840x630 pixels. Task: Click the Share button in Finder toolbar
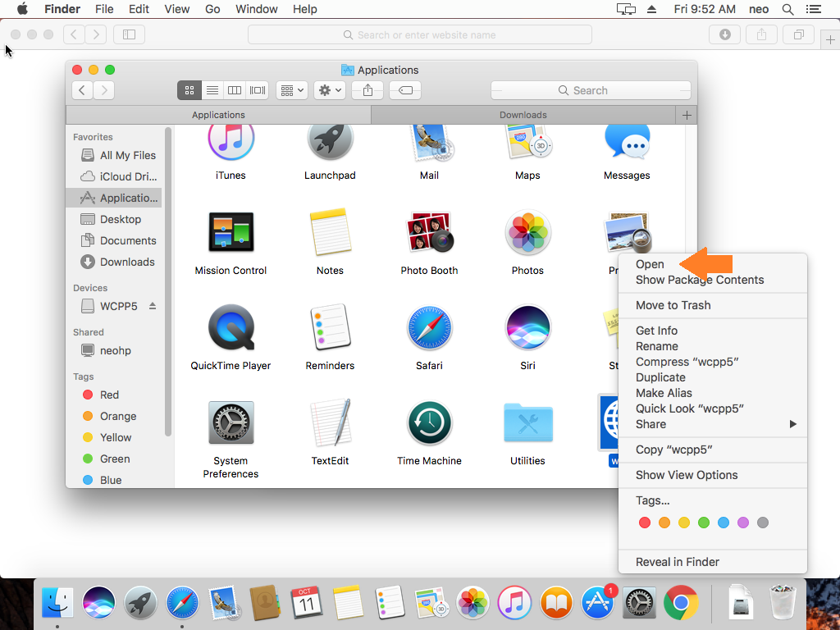367,90
